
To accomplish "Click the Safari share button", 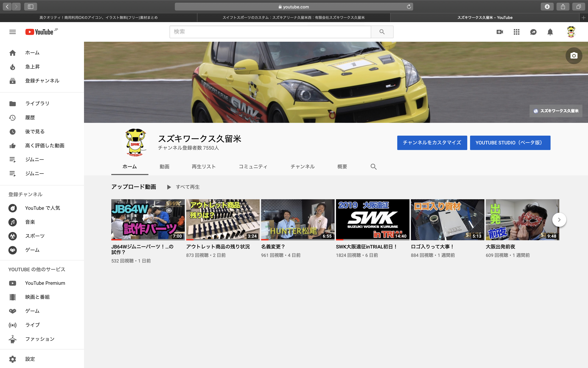I will point(563,7).
